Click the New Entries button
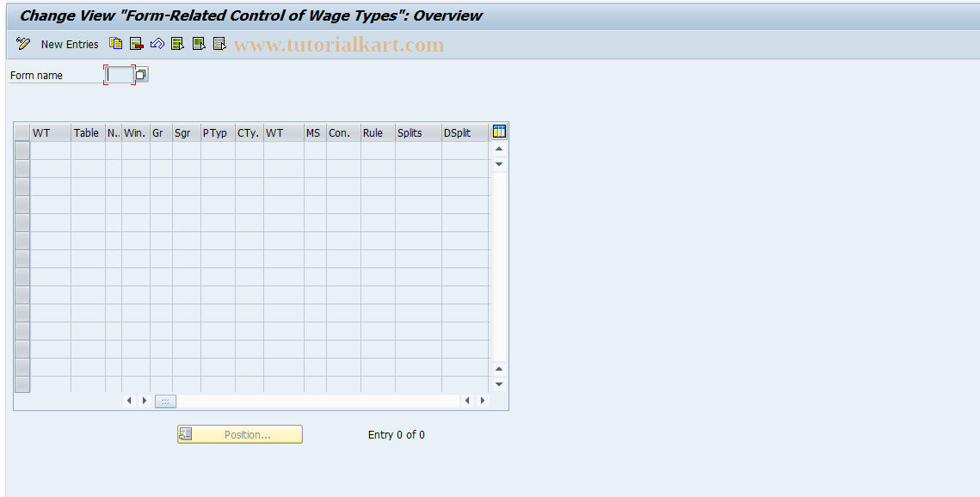The image size is (980, 497). click(70, 45)
